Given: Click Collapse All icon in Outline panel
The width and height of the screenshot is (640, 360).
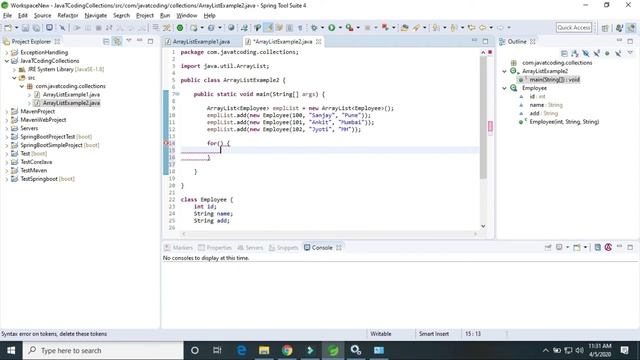Looking at the screenshot, I should pos(564,53).
